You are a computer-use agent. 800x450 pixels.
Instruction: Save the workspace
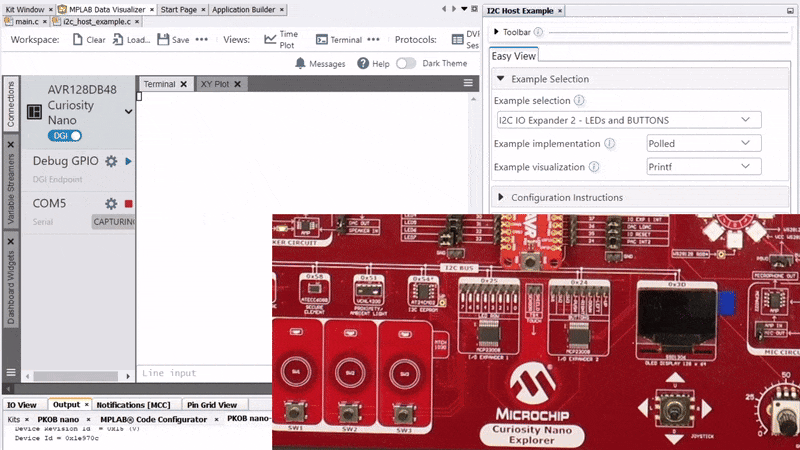tap(162, 40)
